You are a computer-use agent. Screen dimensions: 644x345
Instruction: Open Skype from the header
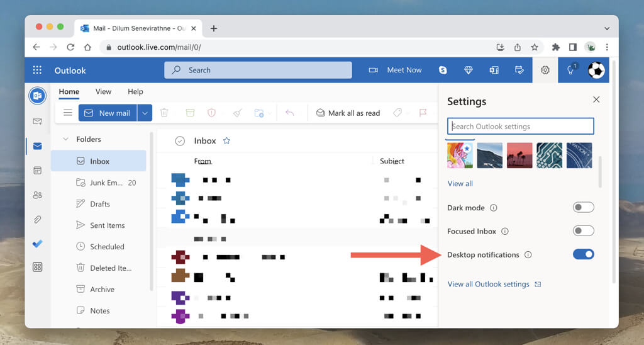pyautogui.click(x=443, y=71)
